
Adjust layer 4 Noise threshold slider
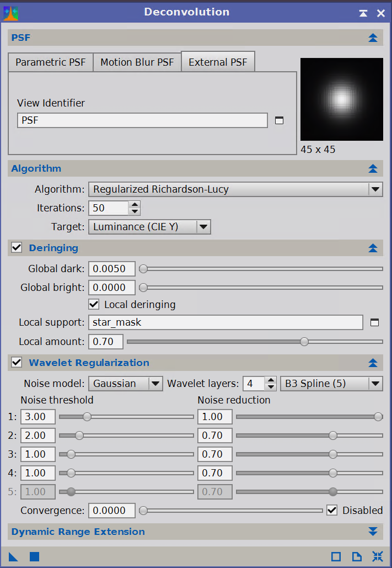pyautogui.click(x=126, y=473)
